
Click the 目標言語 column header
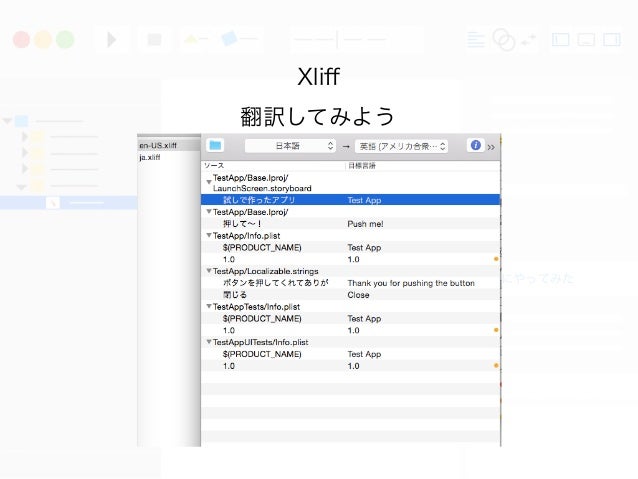pyautogui.click(x=362, y=165)
